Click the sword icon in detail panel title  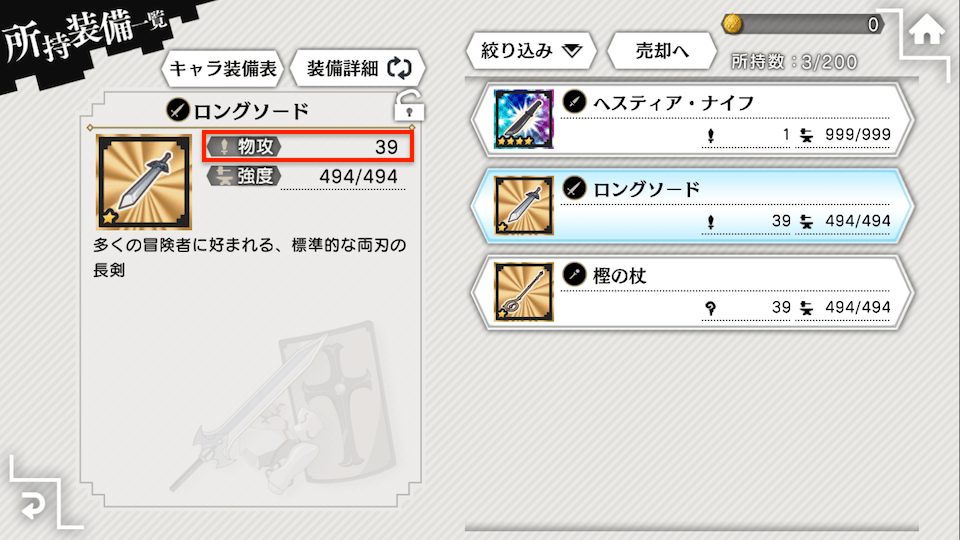pos(178,110)
